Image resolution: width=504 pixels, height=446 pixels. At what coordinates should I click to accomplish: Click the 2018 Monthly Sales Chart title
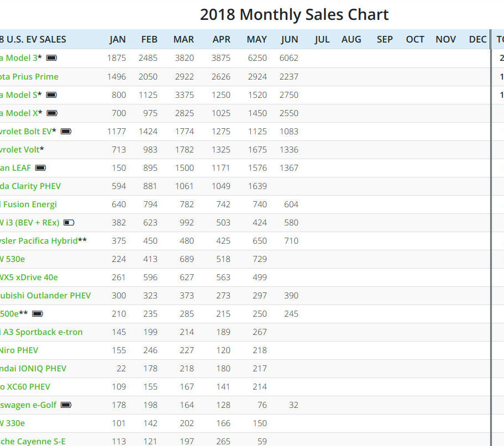click(294, 14)
